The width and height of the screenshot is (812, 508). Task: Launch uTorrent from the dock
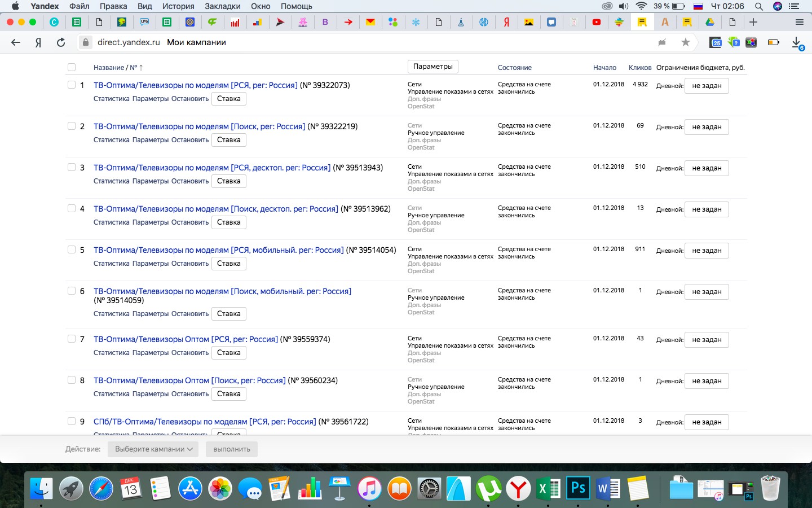click(x=488, y=488)
